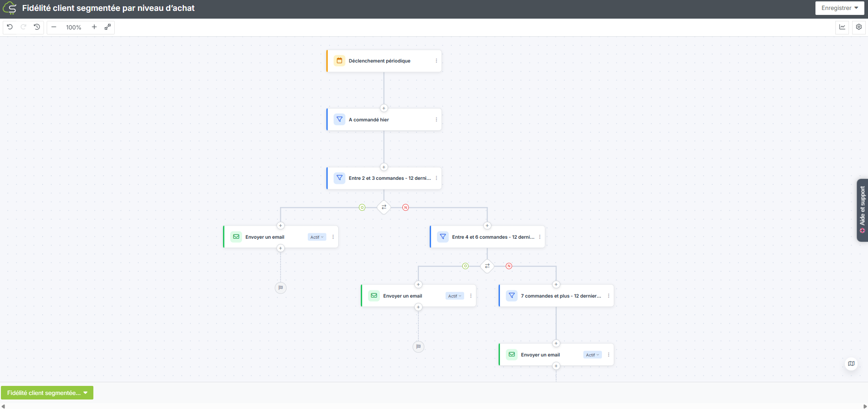Click the branch switch diamond under Entre 4 et 6 commandes
This screenshot has height=409, width=868.
(x=487, y=266)
